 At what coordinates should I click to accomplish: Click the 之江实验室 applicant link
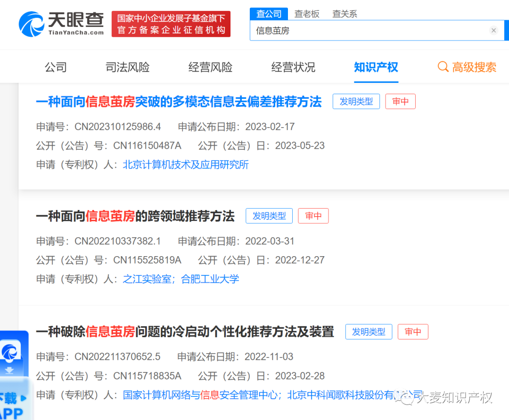[147, 279]
